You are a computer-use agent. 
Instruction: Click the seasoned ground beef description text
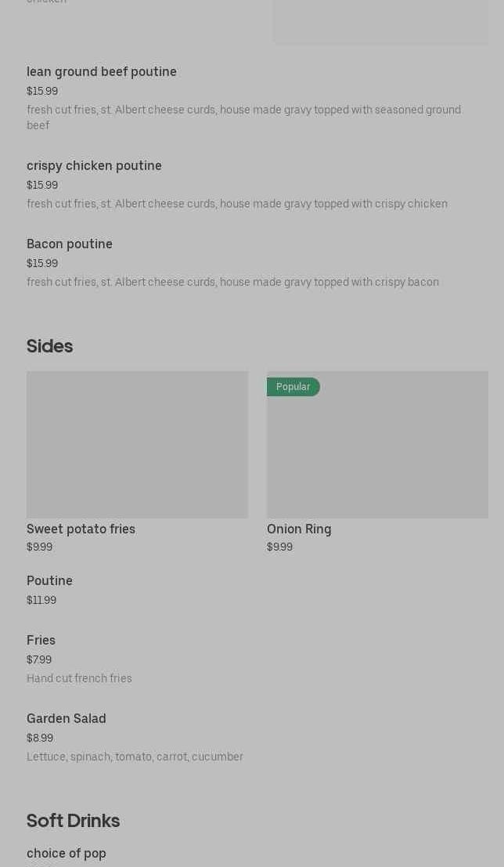tap(243, 117)
